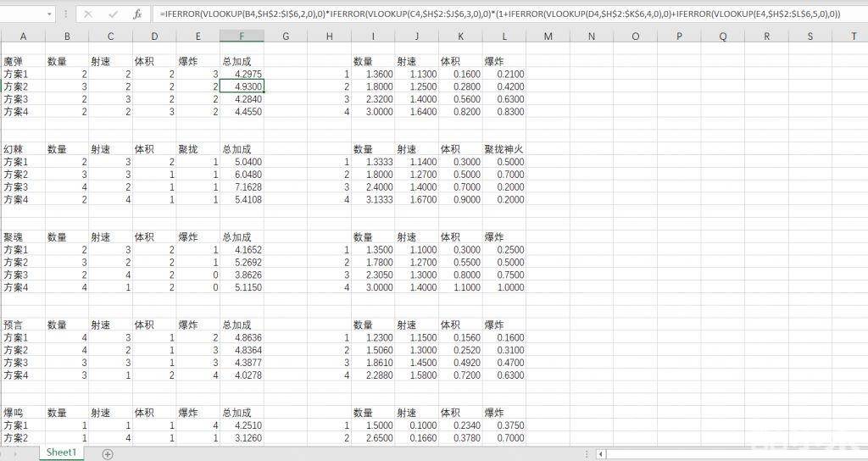Image resolution: width=868 pixels, height=461 pixels.
Task: Select the highlighted cell with value 4.9300
Action: (x=242, y=86)
